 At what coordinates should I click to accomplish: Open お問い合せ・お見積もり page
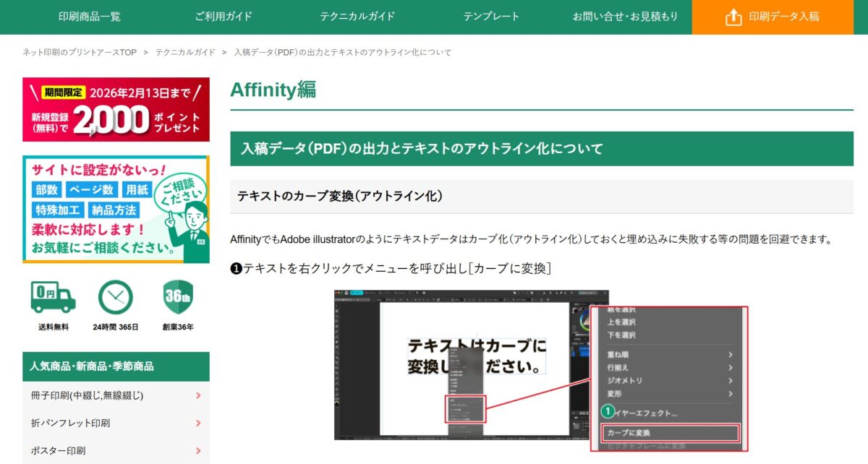(x=625, y=17)
